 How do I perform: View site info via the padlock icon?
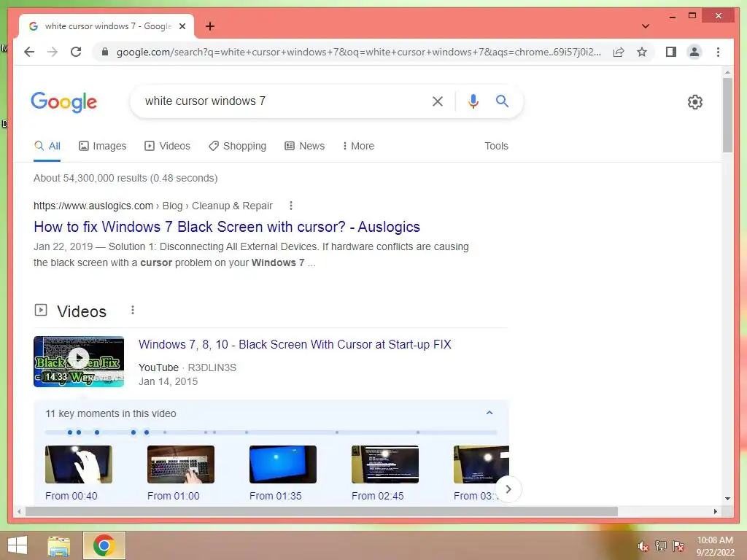click(105, 52)
